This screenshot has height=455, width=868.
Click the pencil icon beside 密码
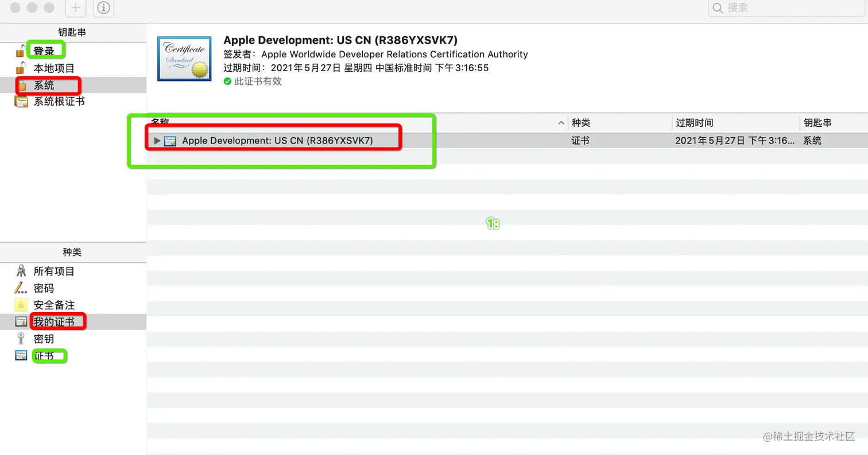click(x=21, y=288)
